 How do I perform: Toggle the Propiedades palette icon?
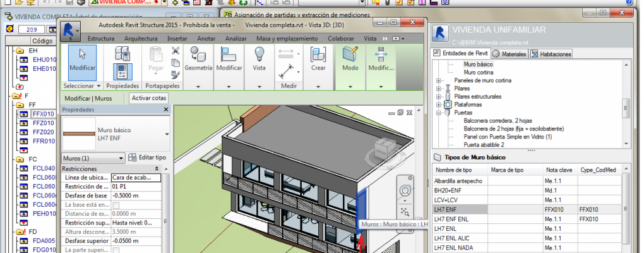[122, 71]
